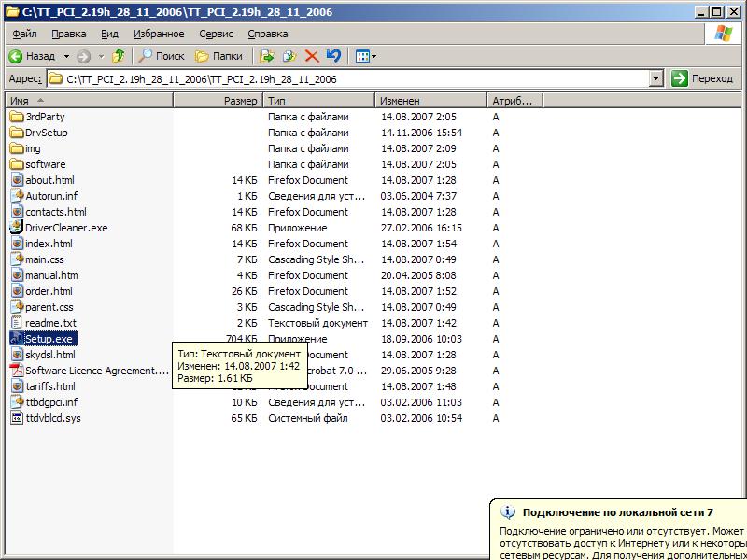Viewport: 747px width, 560px height.
Task: Click the red Delete X icon
Action: point(312,56)
